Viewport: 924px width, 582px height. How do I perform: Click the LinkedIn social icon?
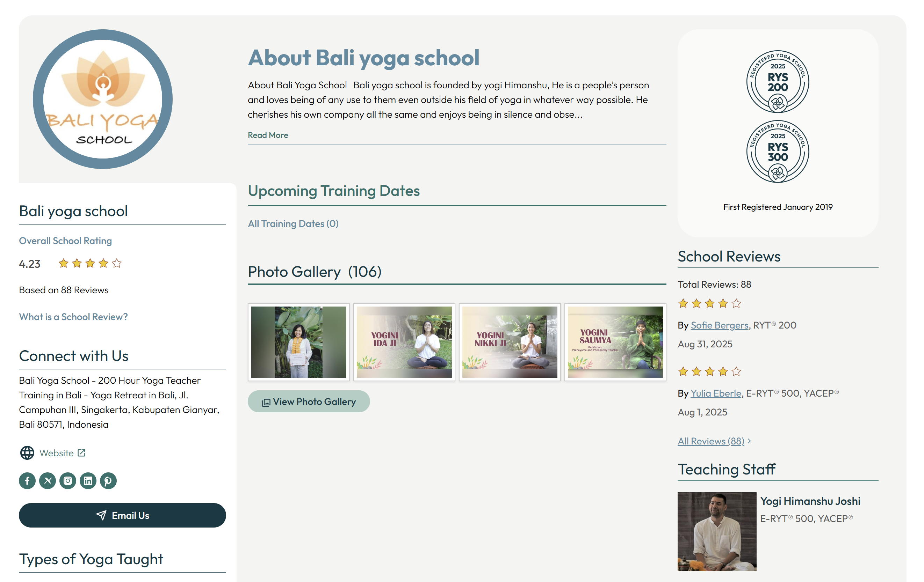coord(88,480)
